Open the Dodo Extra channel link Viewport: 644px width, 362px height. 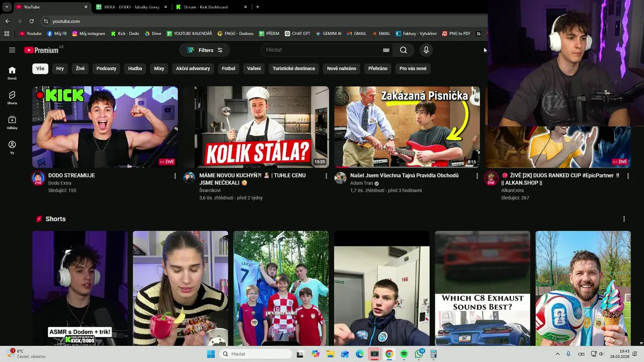tap(60, 183)
